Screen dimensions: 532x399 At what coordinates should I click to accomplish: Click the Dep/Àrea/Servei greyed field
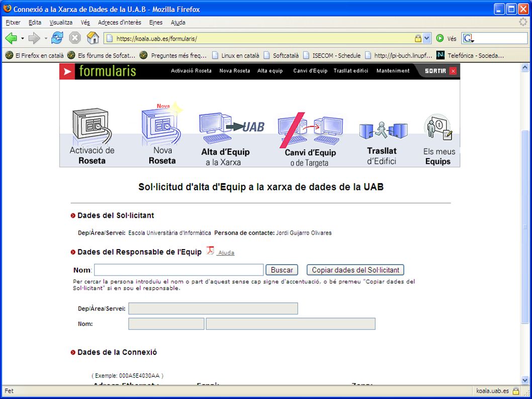point(213,308)
